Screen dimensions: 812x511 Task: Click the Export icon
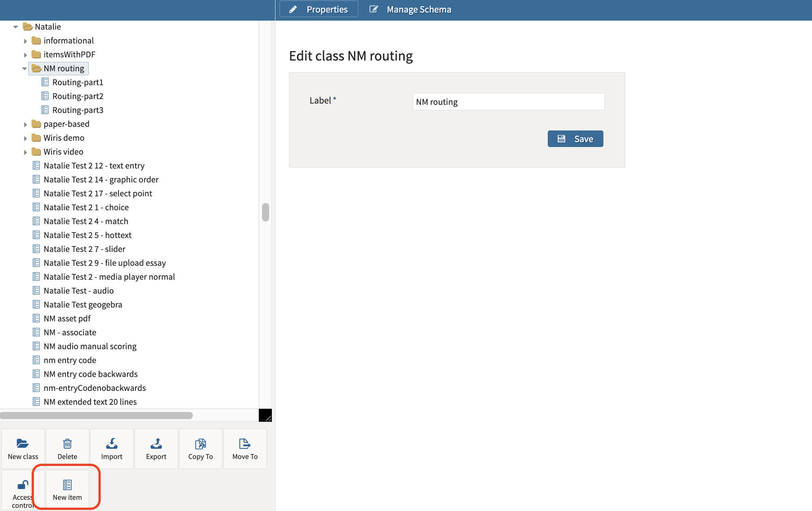[x=156, y=444]
